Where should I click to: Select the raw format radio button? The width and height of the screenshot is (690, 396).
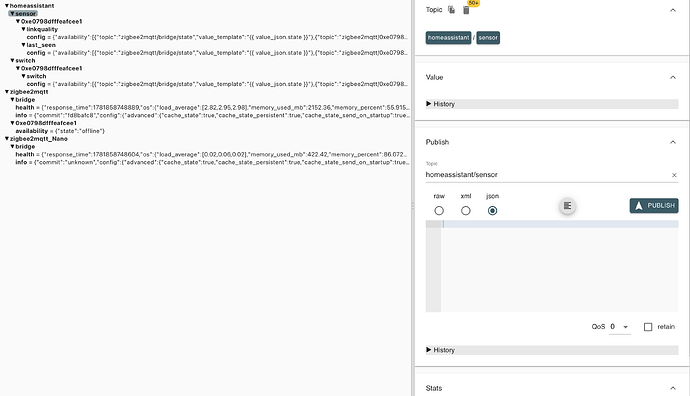[x=439, y=211]
